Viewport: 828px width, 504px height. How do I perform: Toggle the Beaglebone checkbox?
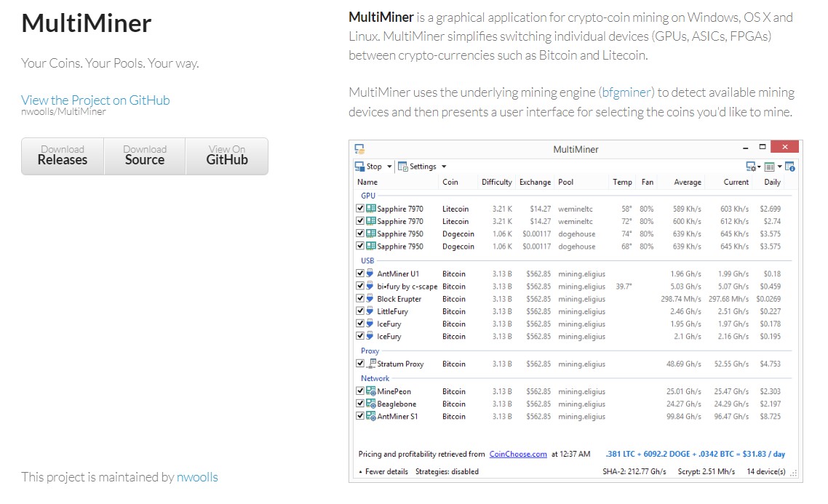(x=360, y=403)
